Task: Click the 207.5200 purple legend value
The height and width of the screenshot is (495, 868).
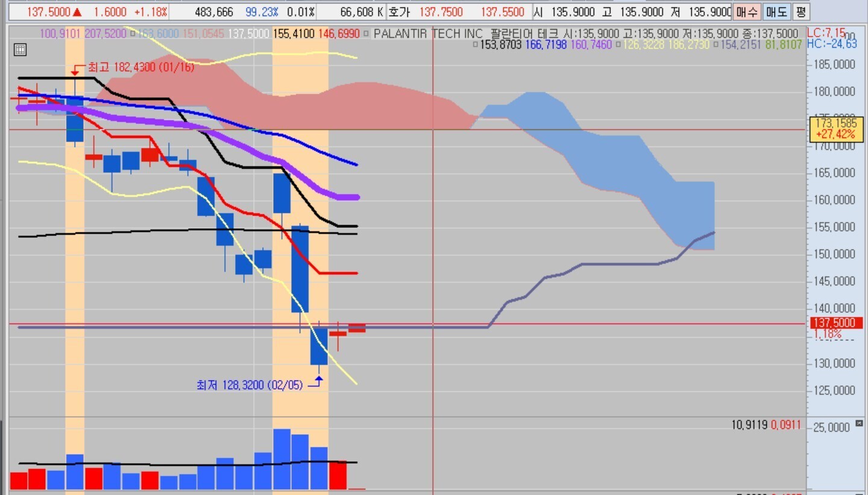Action: click(105, 34)
